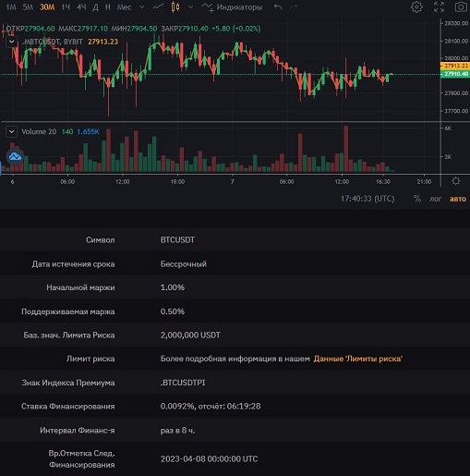The width and height of the screenshot is (470, 476).
Task: Select the Мес monthly timeframe
Action: 124,7
